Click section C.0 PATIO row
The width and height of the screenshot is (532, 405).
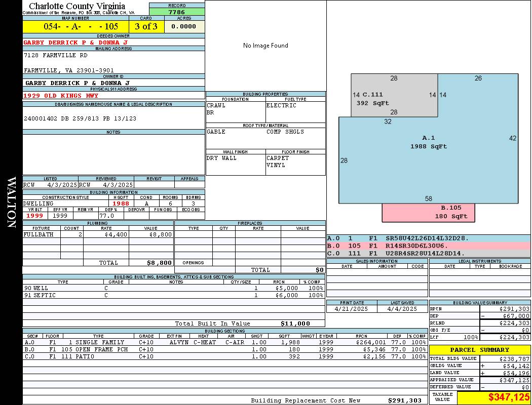pyautogui.click(x=225, y=357)
